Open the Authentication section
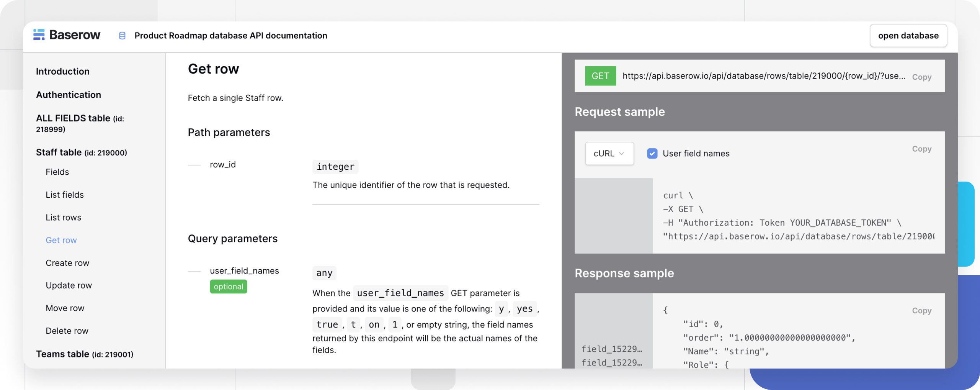 (x=69, y=95)
